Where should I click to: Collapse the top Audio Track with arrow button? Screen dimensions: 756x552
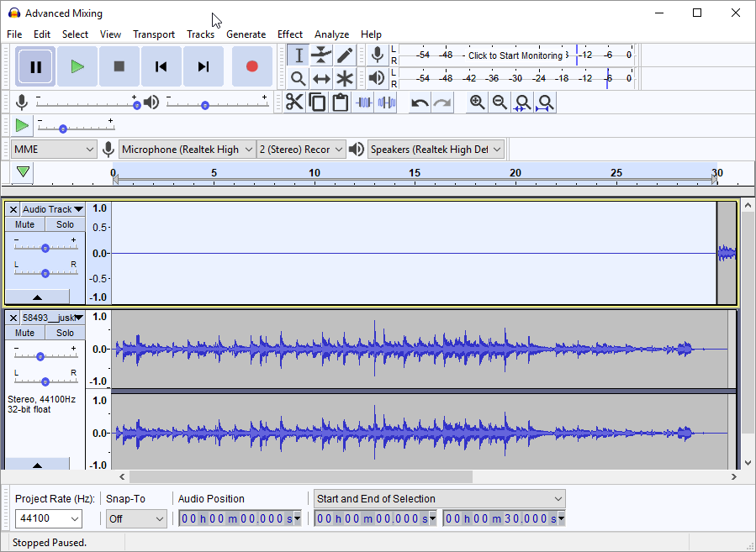point(37,297)
